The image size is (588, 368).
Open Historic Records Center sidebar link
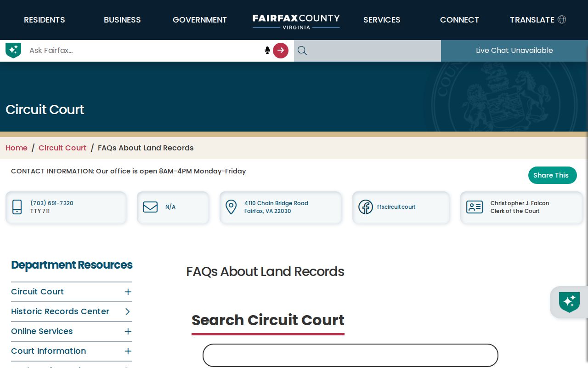60,311
